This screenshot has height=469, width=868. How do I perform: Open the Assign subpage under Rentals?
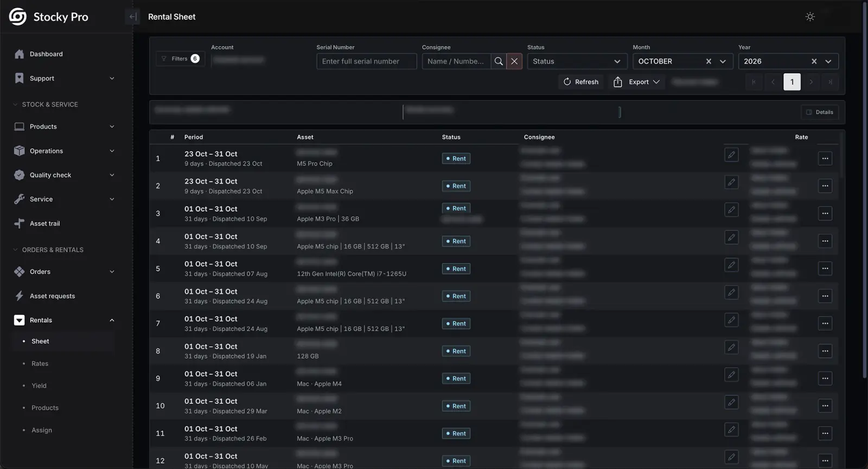click(42, 431)
